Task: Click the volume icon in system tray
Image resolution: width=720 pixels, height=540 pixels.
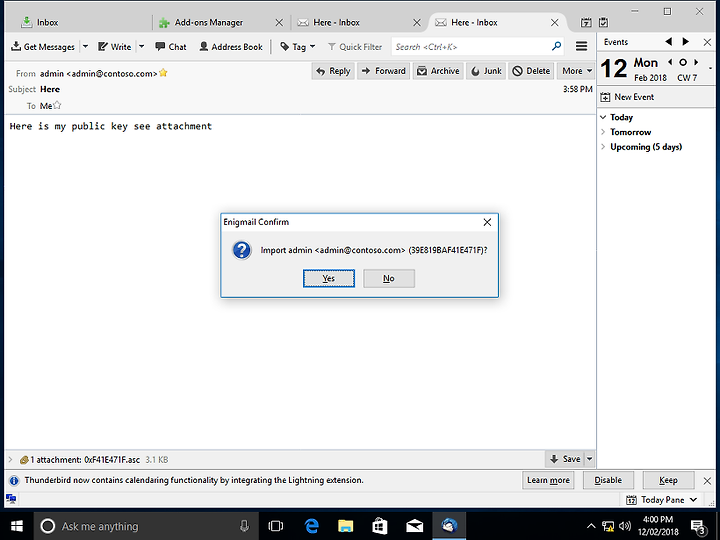Action: point(624,526)
